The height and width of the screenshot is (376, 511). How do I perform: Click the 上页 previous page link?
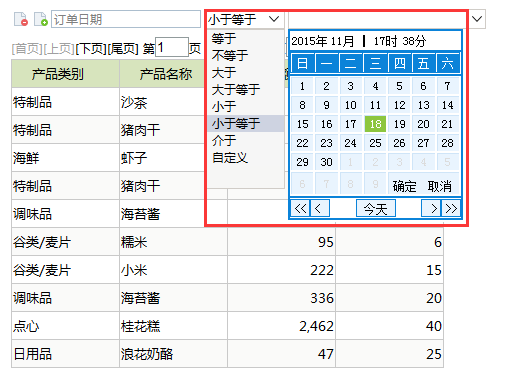point(59,49)
